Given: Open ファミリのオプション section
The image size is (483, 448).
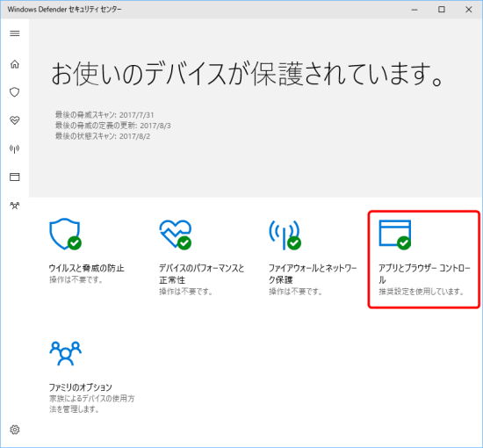Looking at the screenshot, I should tap(81, 387).
